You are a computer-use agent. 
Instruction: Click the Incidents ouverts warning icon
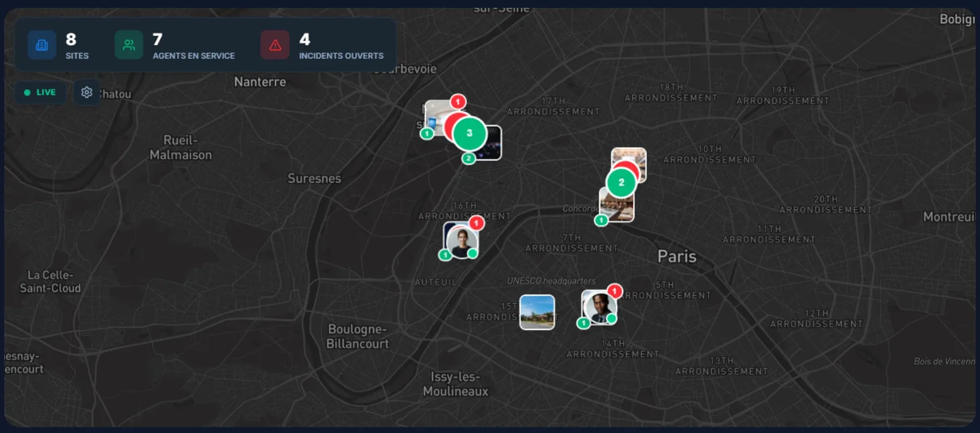[275, 45]
